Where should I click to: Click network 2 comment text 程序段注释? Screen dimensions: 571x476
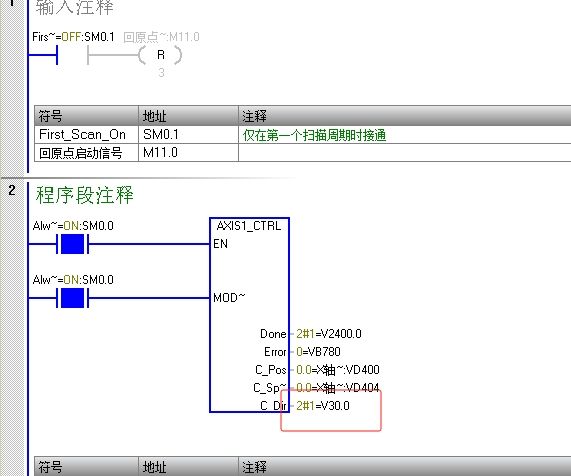85,195
